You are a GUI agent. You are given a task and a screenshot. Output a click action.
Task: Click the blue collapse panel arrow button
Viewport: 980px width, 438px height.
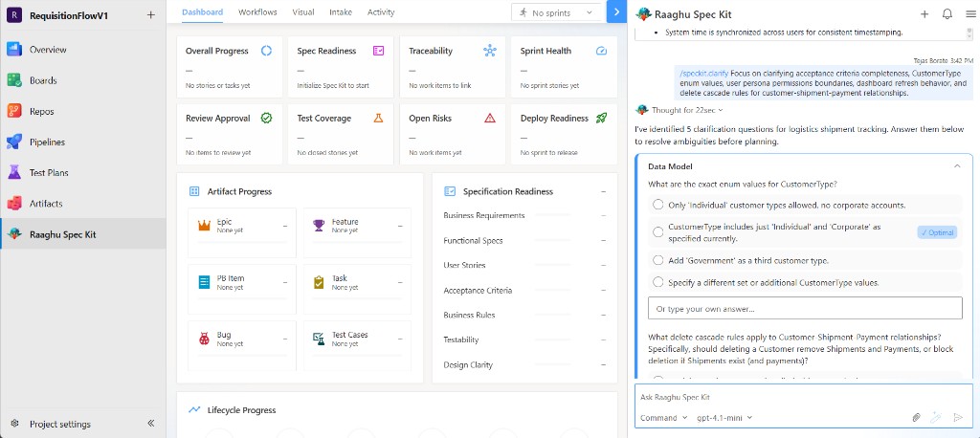616,11
